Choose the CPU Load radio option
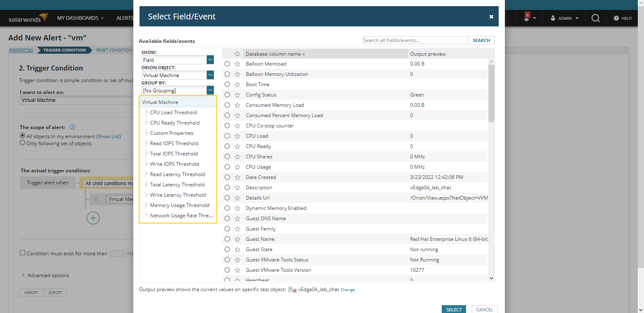The width and height of the screenshot is (644, 313). (x=227, y=136)
